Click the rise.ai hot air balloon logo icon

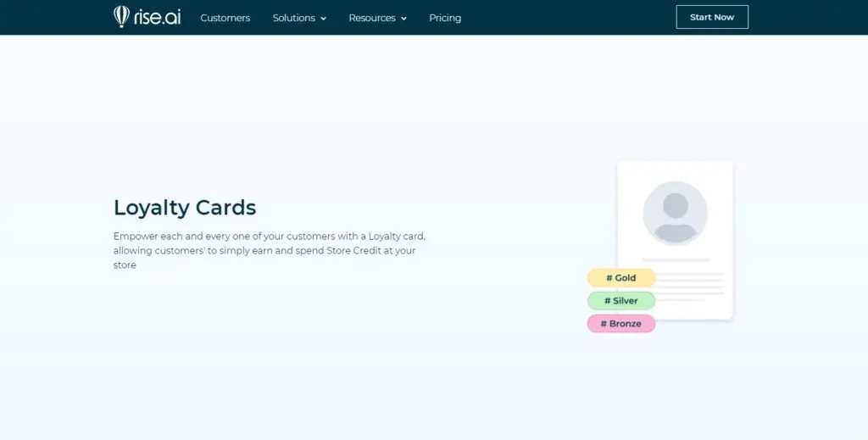tap(121, 17)
